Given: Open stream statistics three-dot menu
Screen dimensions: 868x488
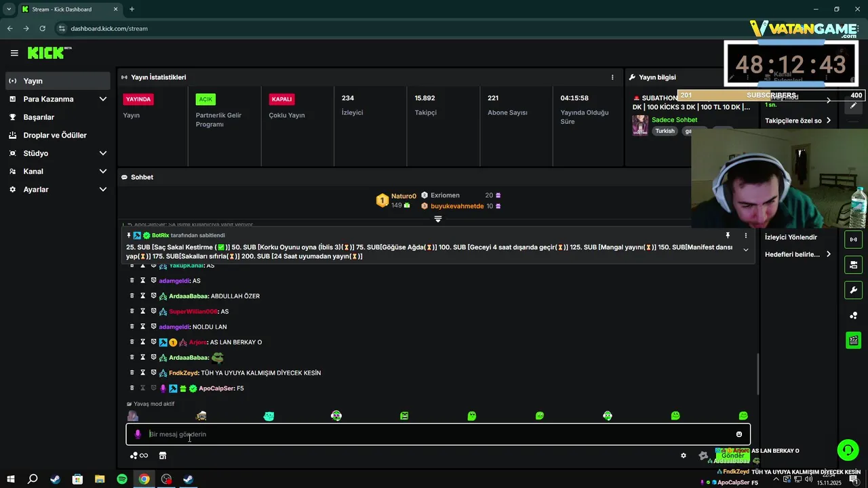Looking at the screenshot, I should [x=612, y=77].
